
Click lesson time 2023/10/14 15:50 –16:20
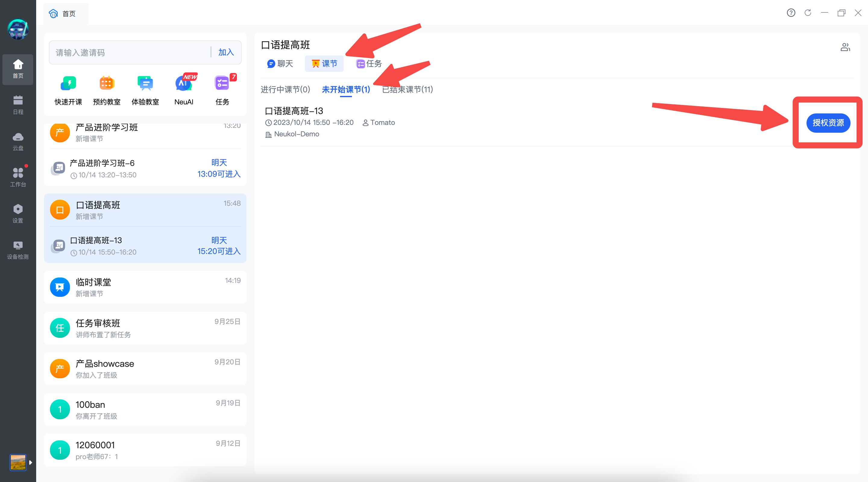coord(313,122)
